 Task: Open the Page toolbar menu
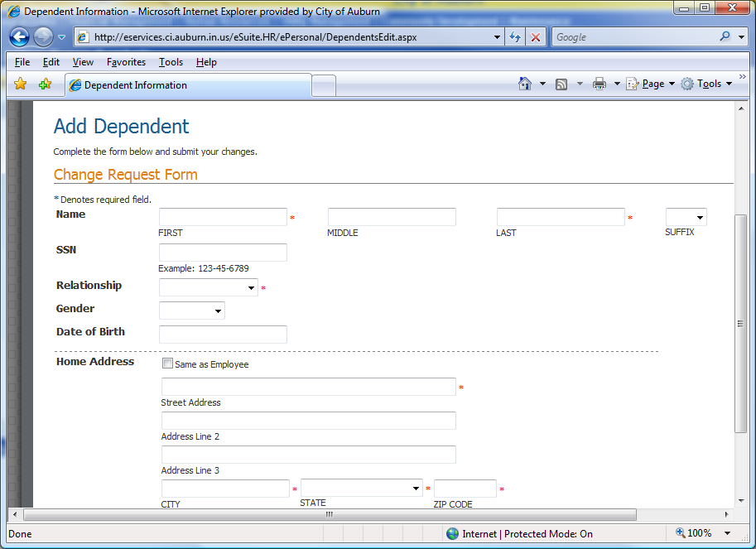[x=650, y=84]
